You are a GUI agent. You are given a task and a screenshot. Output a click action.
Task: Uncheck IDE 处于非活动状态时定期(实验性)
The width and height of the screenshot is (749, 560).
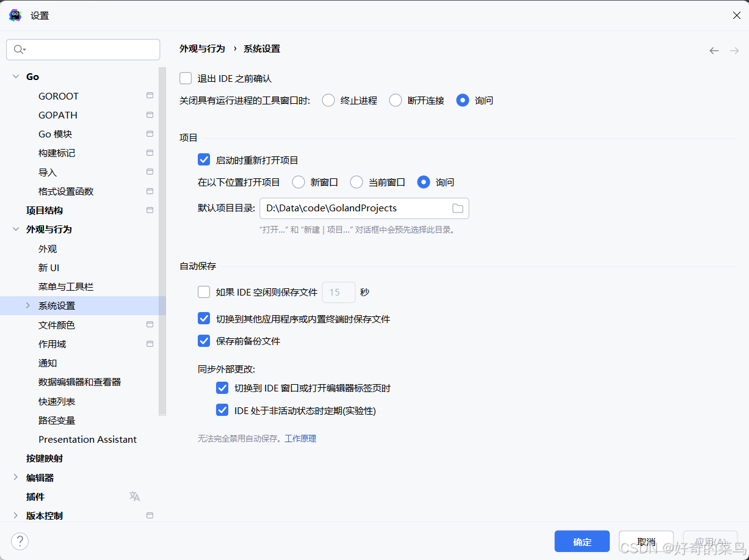(222, 410)
